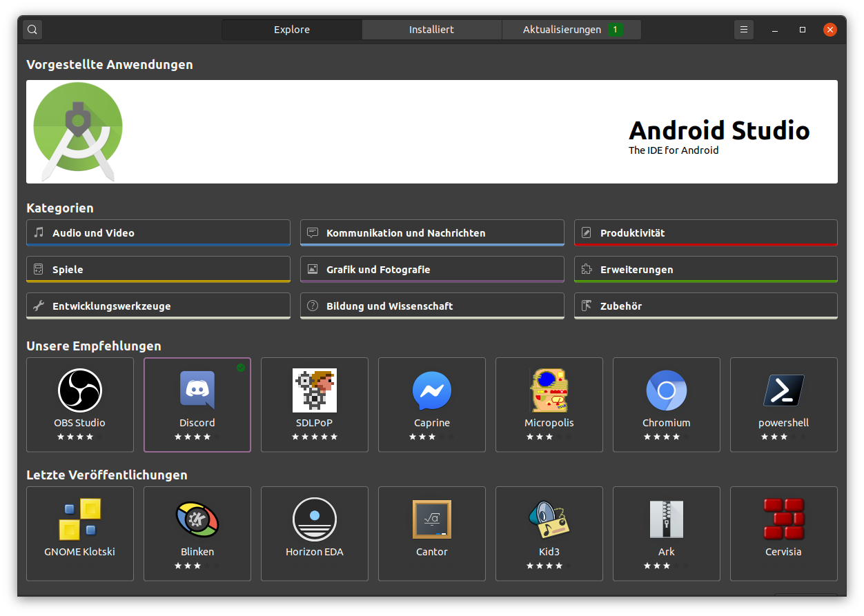The image size is (864, 616).
Task: Click the Bildung question mark icon
Action: pos(313,306)
